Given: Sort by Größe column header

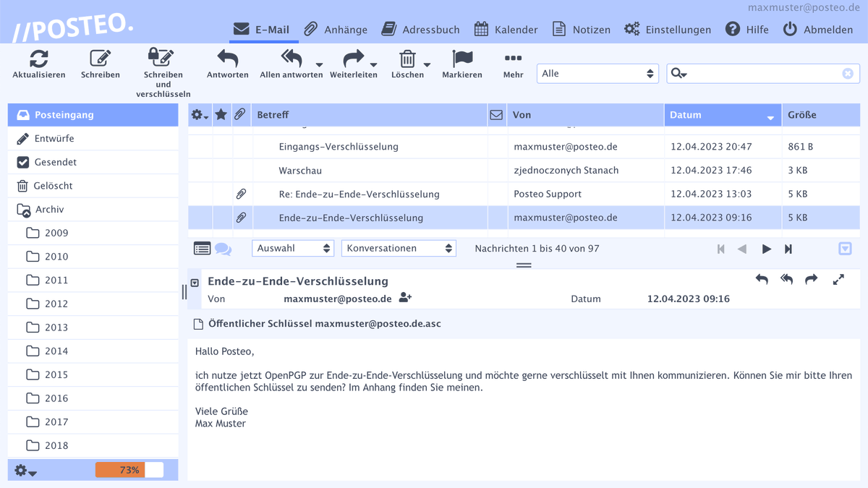Looking at the screenshot, I should pos(821,115).
